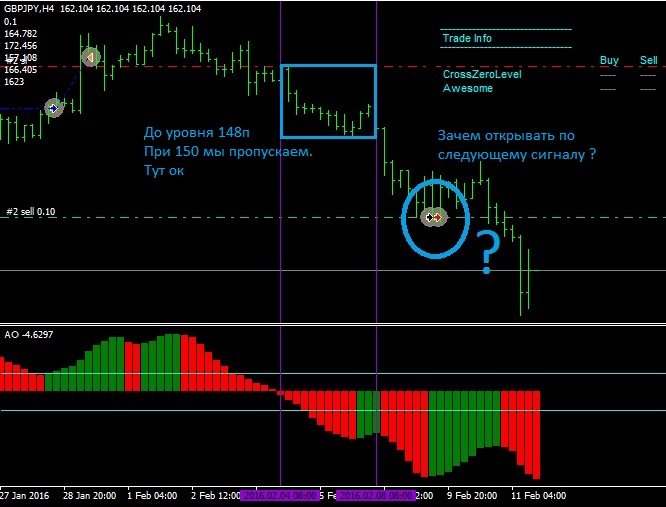666x507 pixels.
Task: Click the '166.405' value in chart corner
Action: pyautogui.click(x=20, y=69)
